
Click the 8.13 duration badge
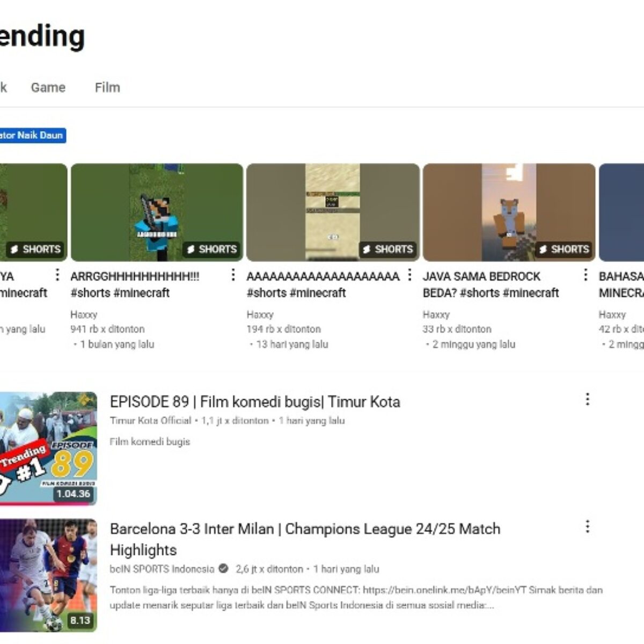(80, 620)
